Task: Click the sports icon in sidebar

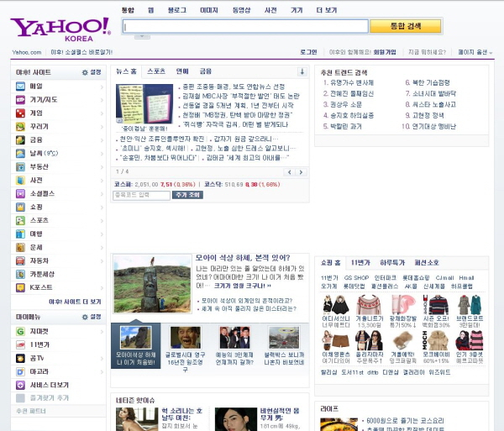Action: [20, 220]
